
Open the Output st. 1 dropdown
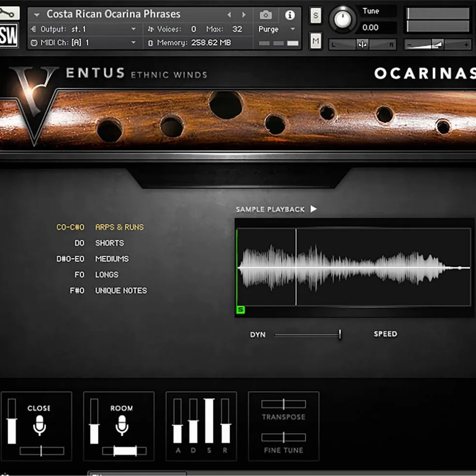tap(84, 29)
